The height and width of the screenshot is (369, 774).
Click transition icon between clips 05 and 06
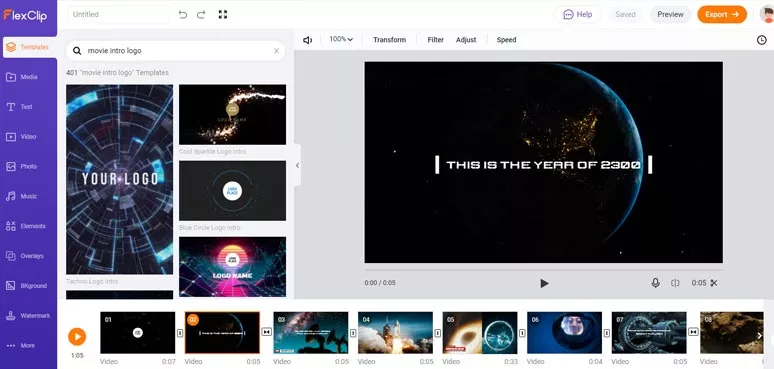point(522,332)
